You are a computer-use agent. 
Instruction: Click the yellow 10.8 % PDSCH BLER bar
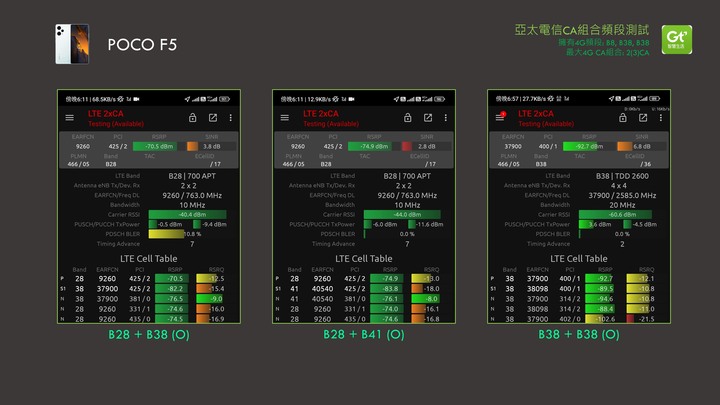click(x=166, y=234)
